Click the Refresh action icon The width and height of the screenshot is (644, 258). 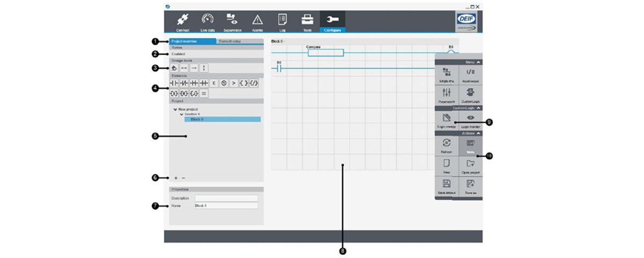pyautogui.click(x=447, y=146)
